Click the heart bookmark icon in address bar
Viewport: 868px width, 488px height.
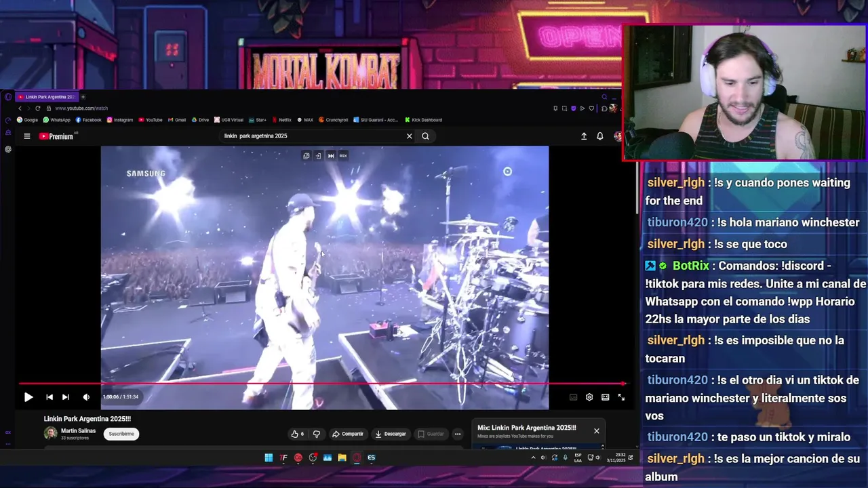click(x=591, y=108)
